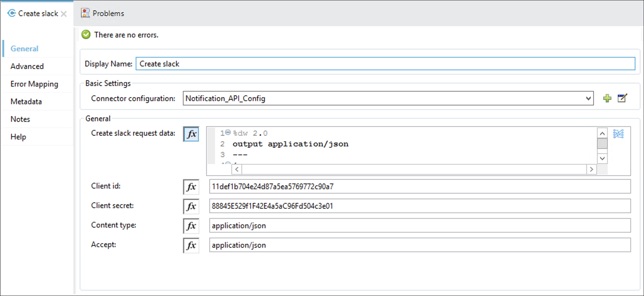Toggle fx expression mode for Client secret
Image resolution: width=644 pixels, height=296 pixels.
click(x=191, y=207)
